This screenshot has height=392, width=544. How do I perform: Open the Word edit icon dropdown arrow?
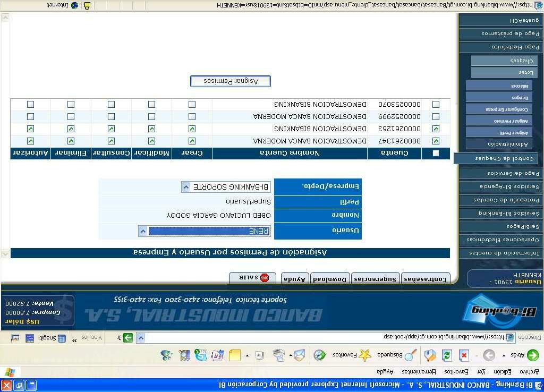(x=247, y=355)
